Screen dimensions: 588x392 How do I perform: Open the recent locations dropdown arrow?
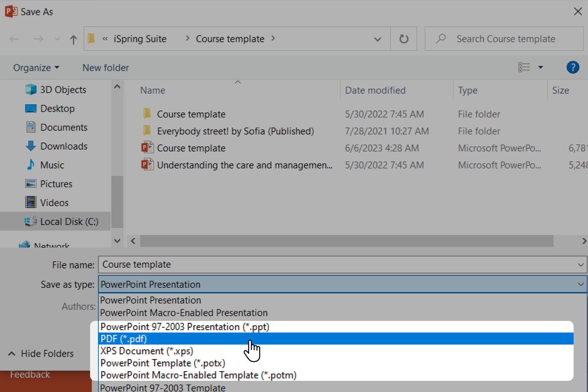(x=57, y=39)
